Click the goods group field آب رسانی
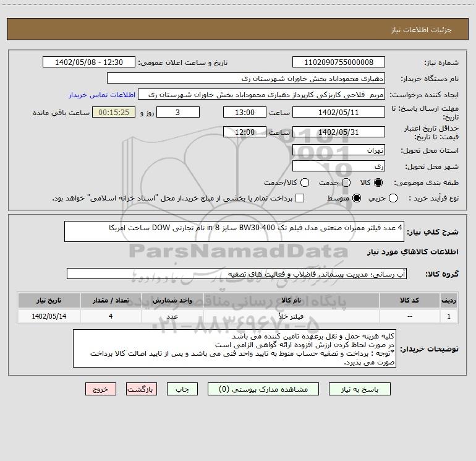 click(x=237, y=274)
